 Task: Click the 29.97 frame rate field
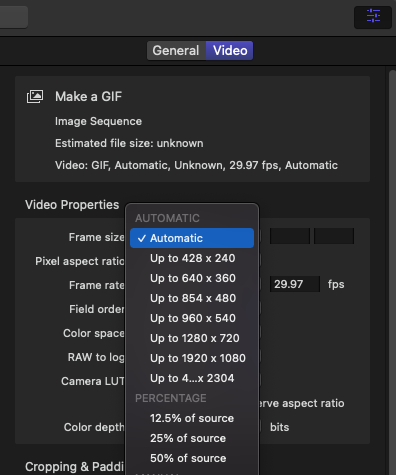[295, 284]
